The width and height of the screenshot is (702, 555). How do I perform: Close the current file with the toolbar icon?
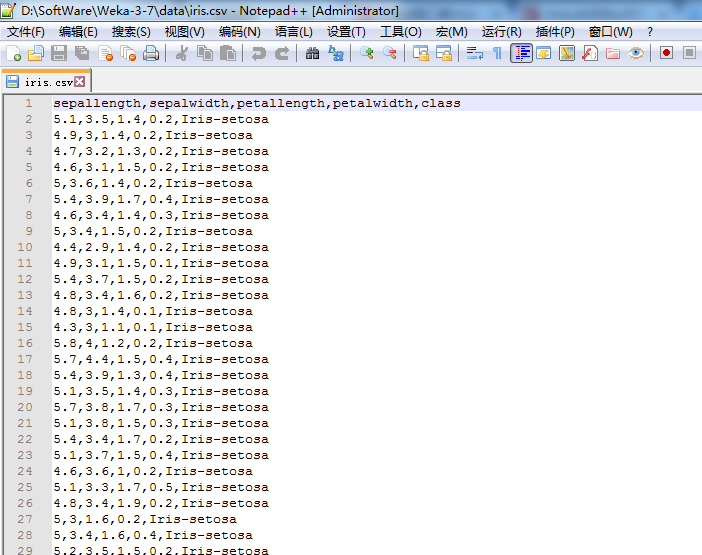point(106,53)
